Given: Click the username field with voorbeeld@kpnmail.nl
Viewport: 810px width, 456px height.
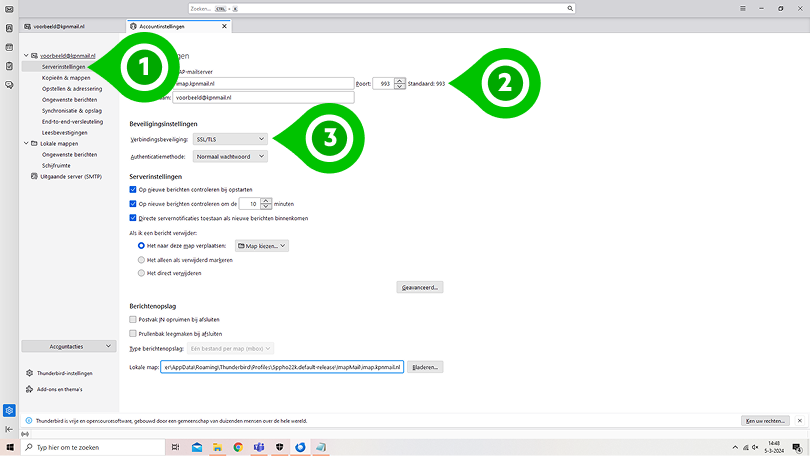Looking at the screenshot, I should pyautogui.click(x=263, y=97).
